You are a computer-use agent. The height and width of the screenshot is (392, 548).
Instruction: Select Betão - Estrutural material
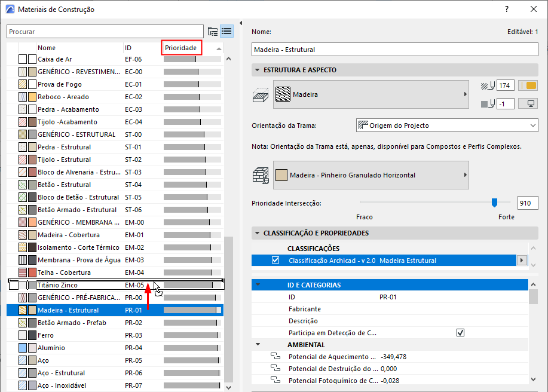tap(115, 185)
